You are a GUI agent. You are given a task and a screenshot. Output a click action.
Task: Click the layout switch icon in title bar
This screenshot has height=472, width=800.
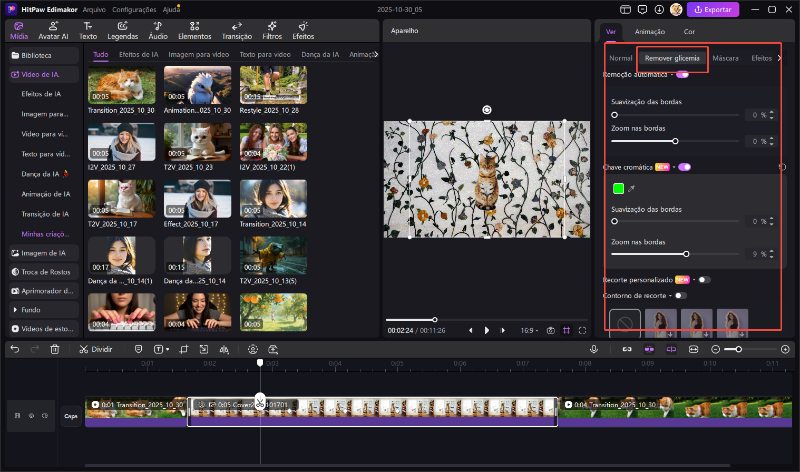tap(626, 9)
